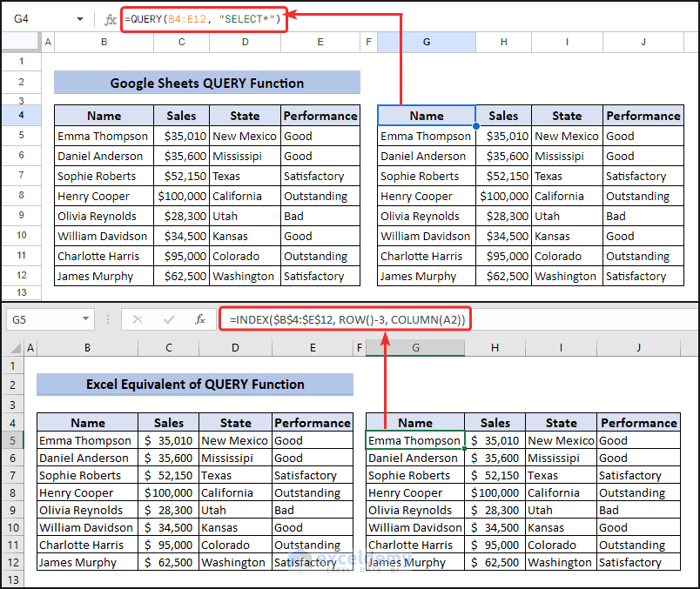Select column G header in Excel

415,348
